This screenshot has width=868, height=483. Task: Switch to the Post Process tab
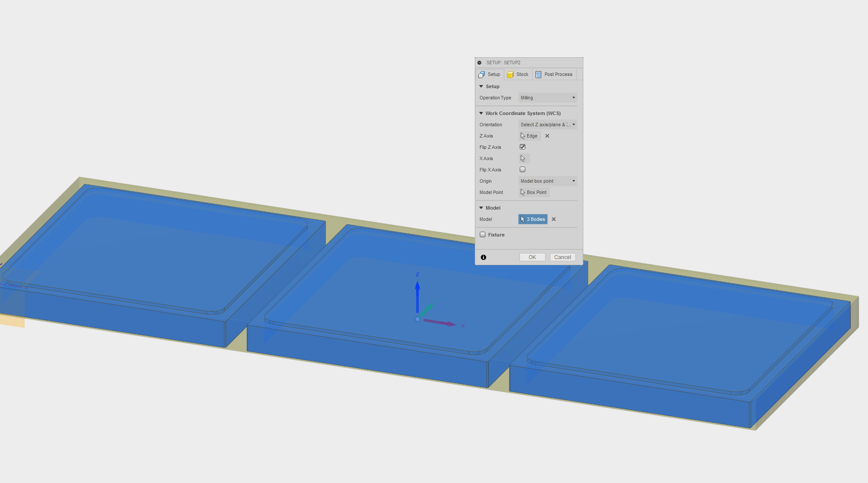tap(554, 74)
